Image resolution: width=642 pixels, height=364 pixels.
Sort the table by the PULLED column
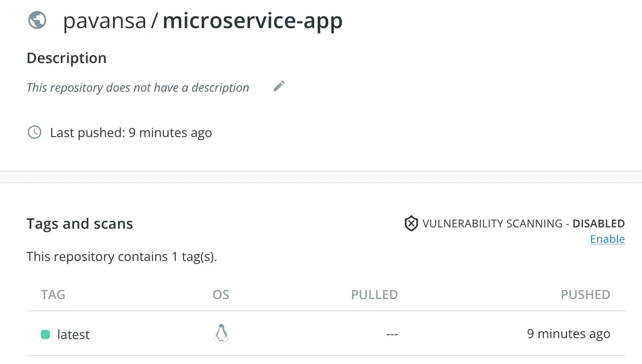[x=374, y=295]
